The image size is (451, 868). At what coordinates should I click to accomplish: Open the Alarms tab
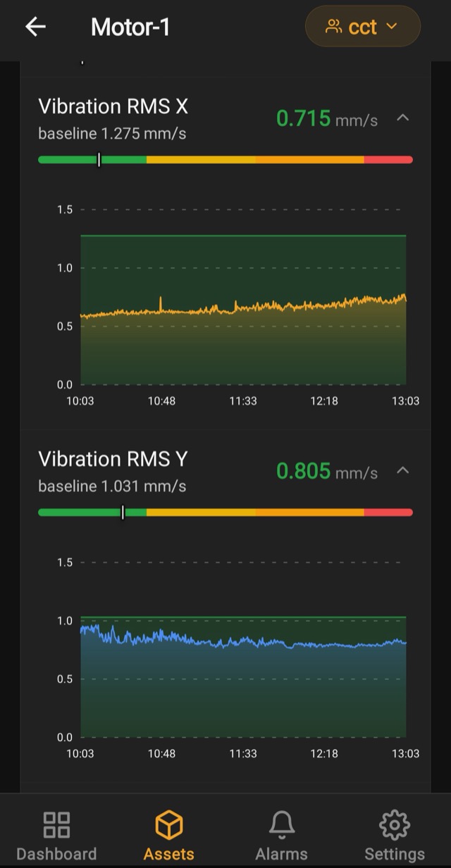coord(281,836)
